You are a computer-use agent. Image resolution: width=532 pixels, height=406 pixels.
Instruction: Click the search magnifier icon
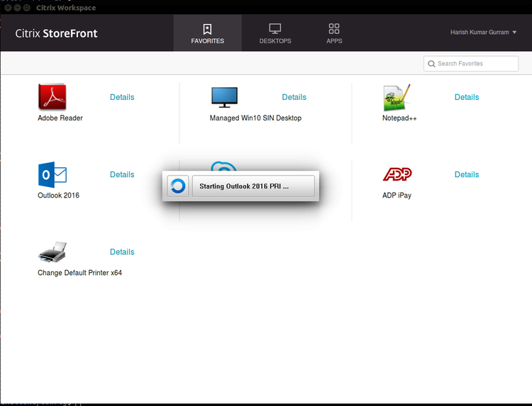click(x=431, y=64)
